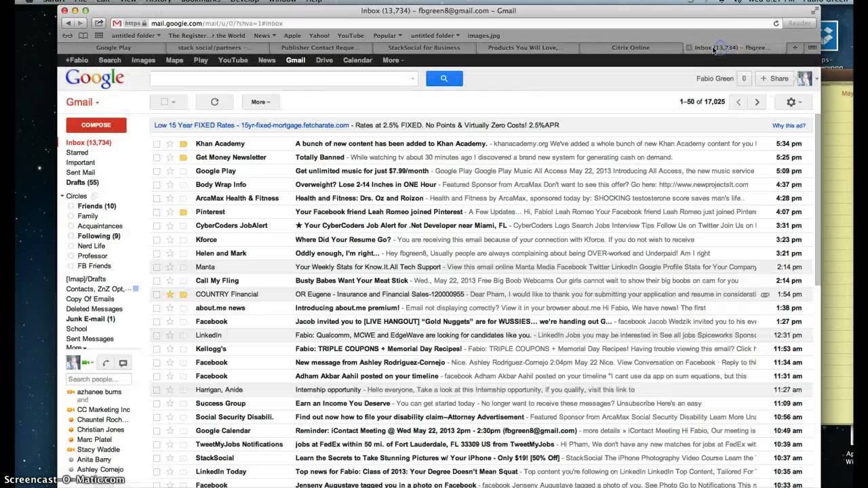Open the bookmarks book icon

(83, 35)
